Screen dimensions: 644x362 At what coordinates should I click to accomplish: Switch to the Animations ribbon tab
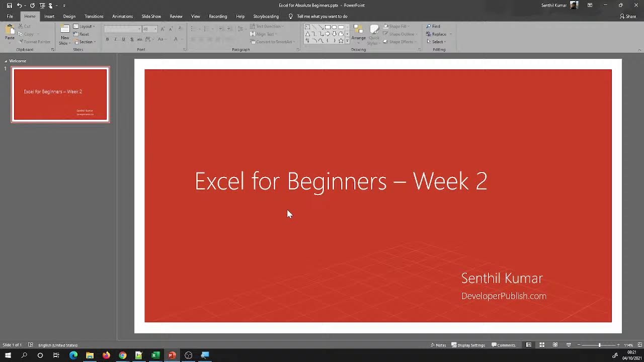(x=122, y=16)
